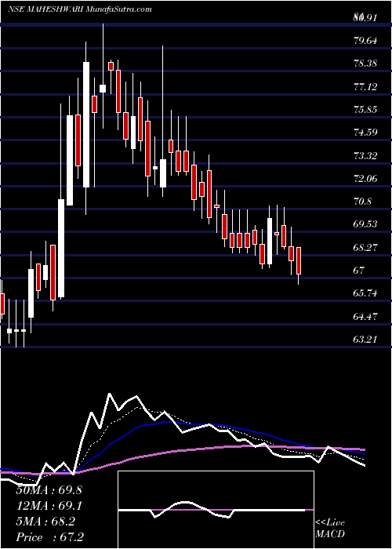Click the 79.64 price axis label
This screenshot has width=392, height=549.
[365, 40]
